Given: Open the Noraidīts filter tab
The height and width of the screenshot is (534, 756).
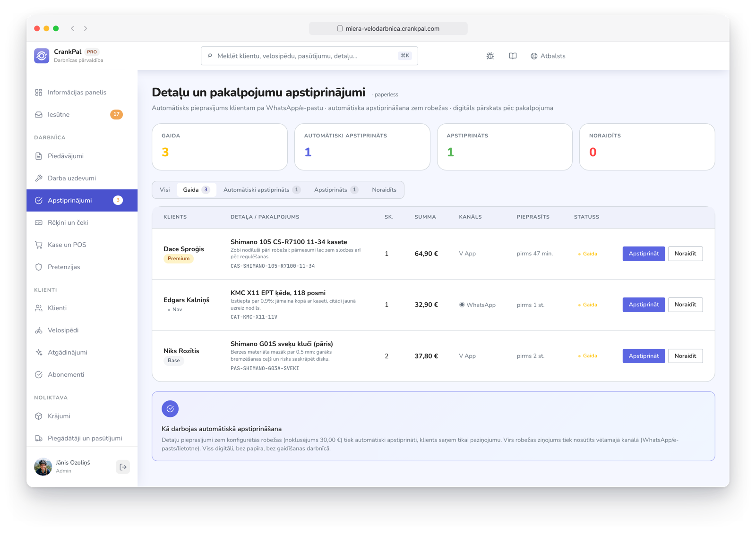Looking at the screenshot, I should (x=384, y=190).
